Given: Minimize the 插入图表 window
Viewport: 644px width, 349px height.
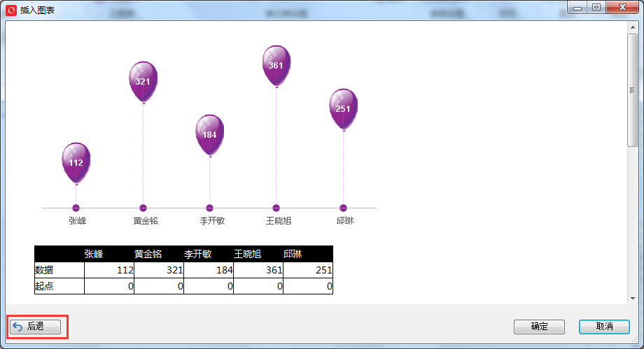Looking at the screenshot, I should click(x=577, y=8).
